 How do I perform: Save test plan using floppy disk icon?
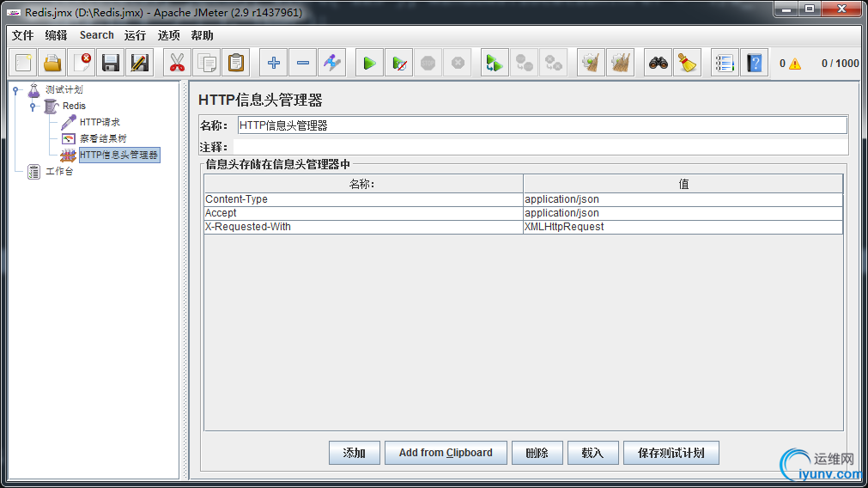point(111,63)
